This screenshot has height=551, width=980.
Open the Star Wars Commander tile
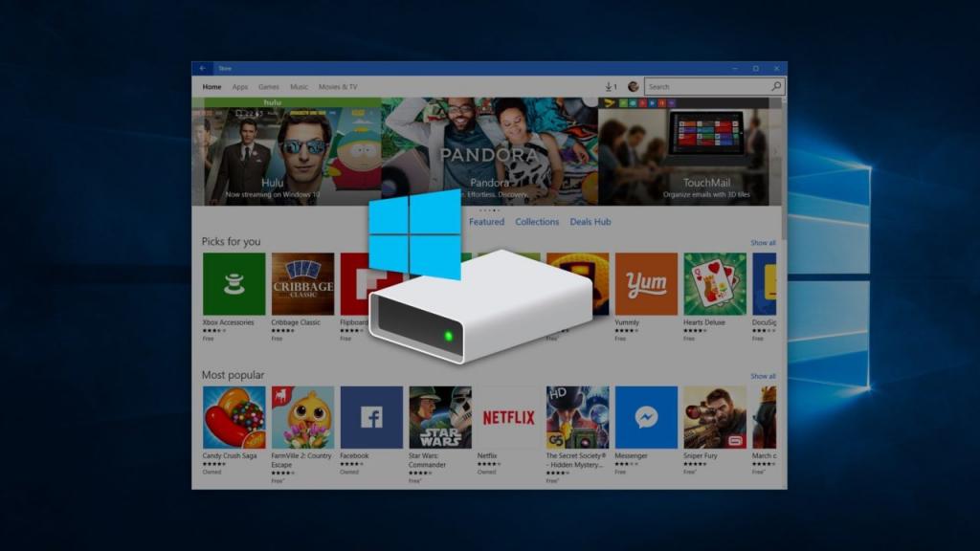(x=439, y=418)
